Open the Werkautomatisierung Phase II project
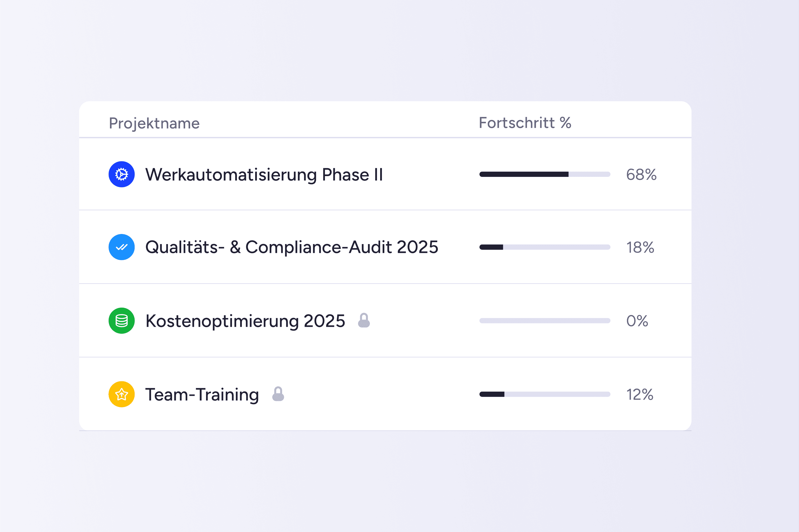 coord(264,175)
